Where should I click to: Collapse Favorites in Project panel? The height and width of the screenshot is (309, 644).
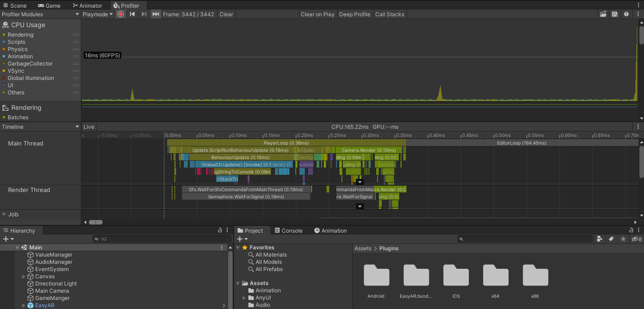(238, 248)
